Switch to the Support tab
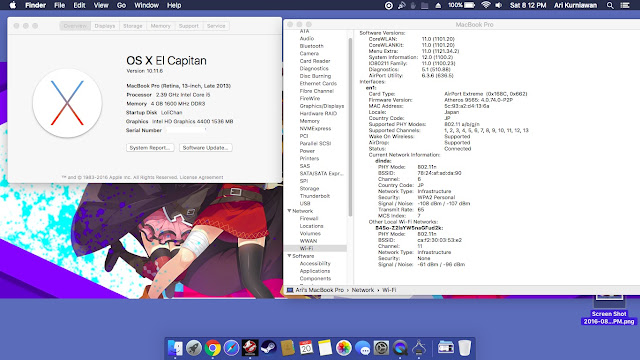The width and height of the screenshot is (640, 360). pos(189,26)
